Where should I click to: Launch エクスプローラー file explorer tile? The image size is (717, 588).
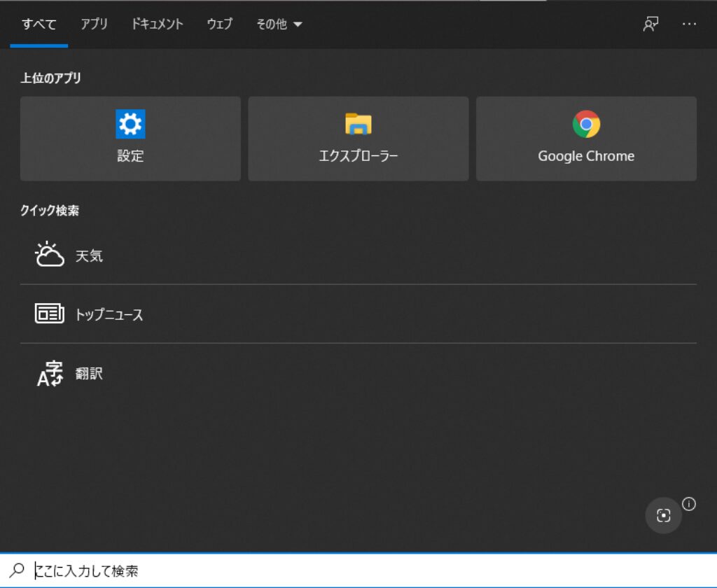(358, 139)
